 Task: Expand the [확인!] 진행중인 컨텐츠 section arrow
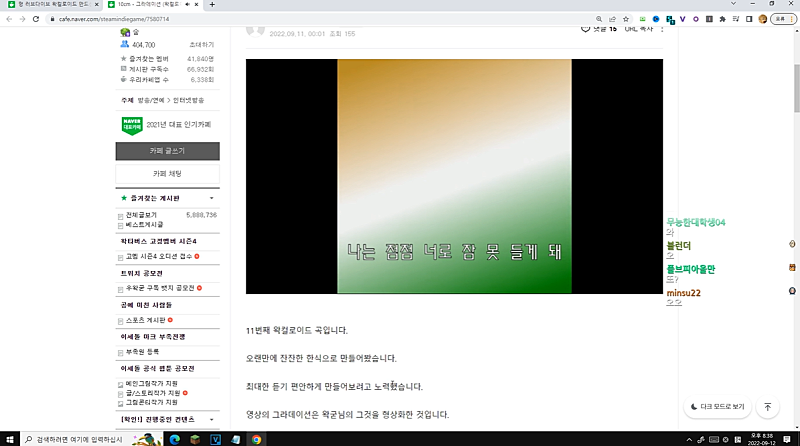212,419
